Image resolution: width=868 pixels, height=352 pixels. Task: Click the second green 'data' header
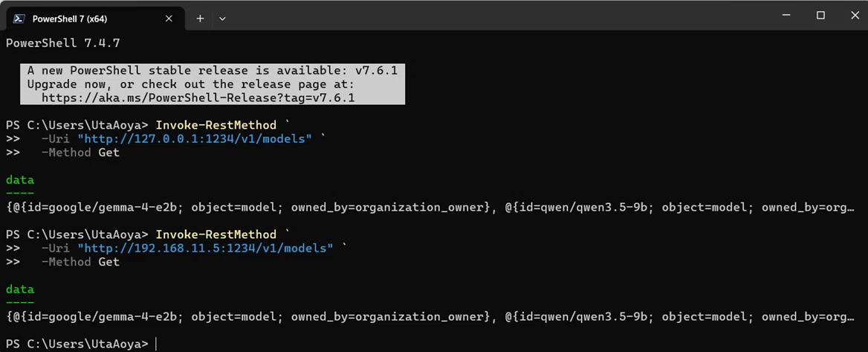[x=20, y=289]
